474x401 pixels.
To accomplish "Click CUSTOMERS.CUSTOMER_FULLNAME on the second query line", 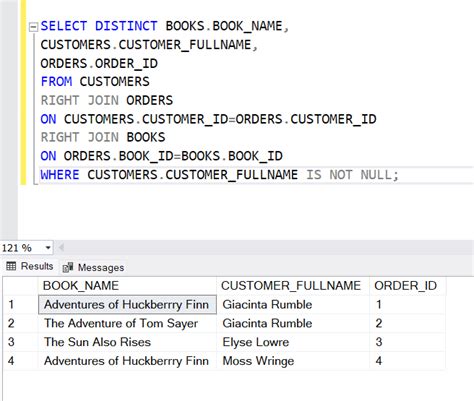I will pos(146,45).
